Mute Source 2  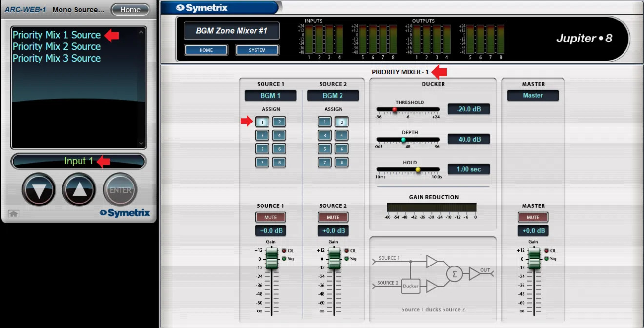(x=333, y=217)
